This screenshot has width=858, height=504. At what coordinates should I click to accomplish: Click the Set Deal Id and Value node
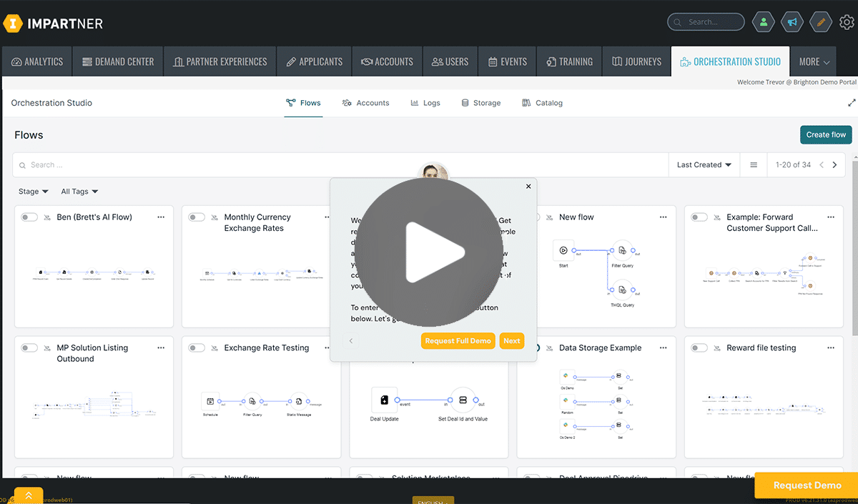point(463,400)
